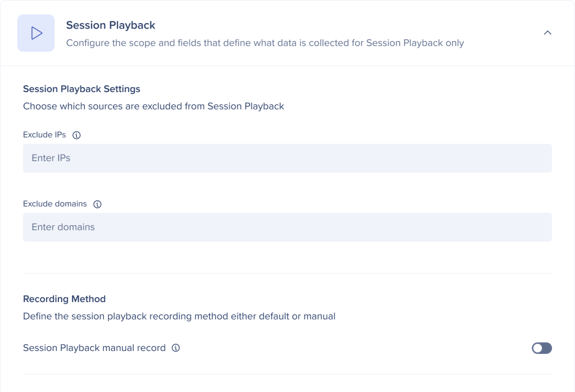The image size is (575, 392).
Task: Click the Recording Method heading
Action: click(x=64, y=299)
